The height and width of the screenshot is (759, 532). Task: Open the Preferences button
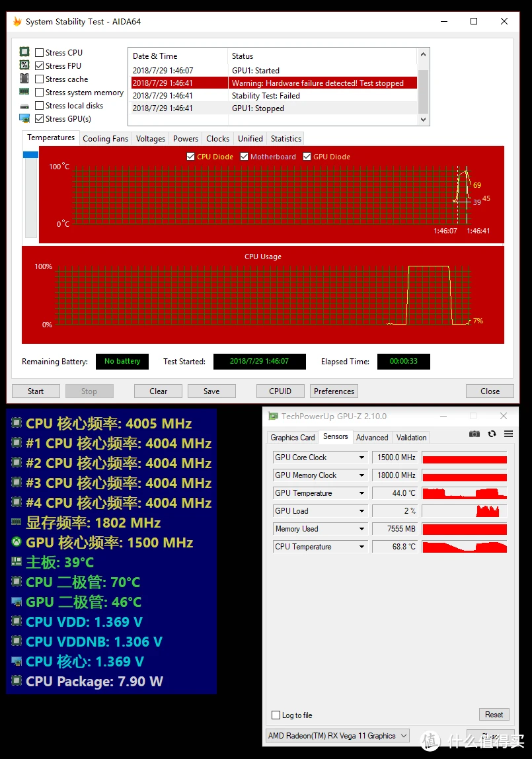[x=334, y=391]
